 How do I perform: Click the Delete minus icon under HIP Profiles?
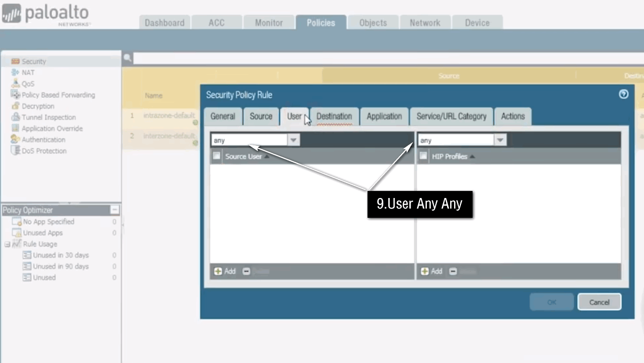coord(453,271)
